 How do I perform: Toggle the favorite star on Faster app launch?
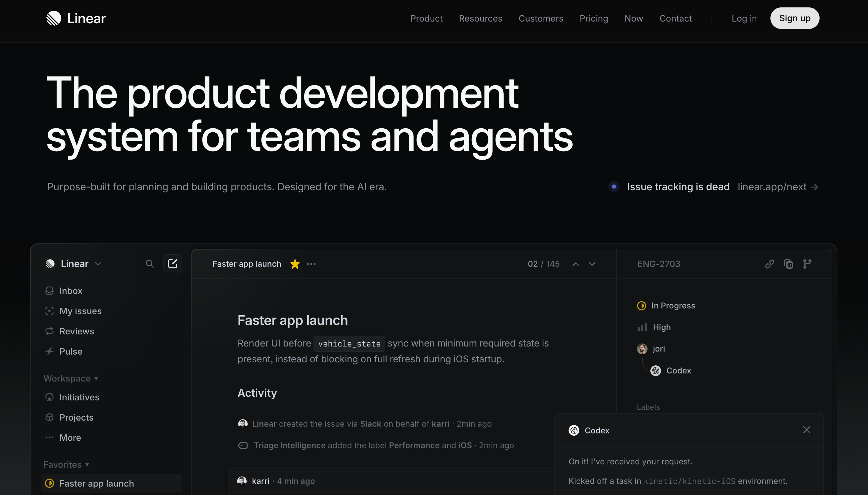[295, 264]
